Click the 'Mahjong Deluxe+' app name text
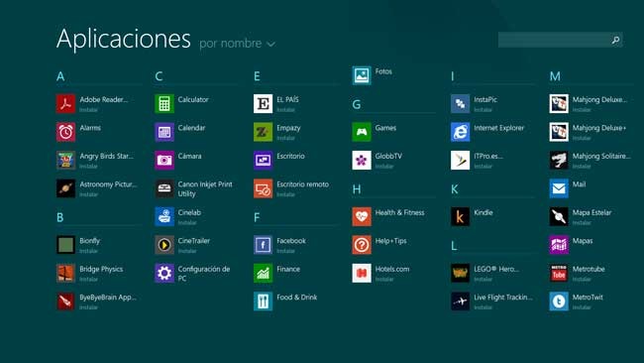The image size is (644, 363). point(599,128)
